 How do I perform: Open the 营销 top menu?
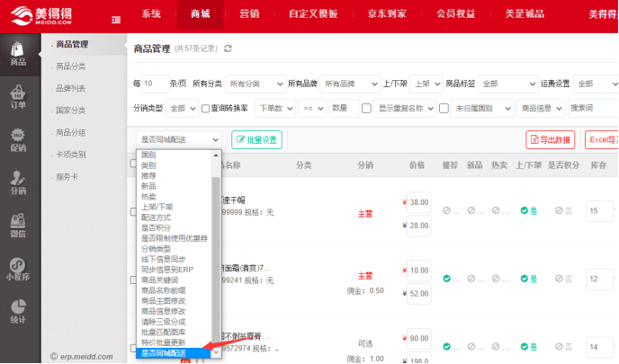[x=249, y=14]
